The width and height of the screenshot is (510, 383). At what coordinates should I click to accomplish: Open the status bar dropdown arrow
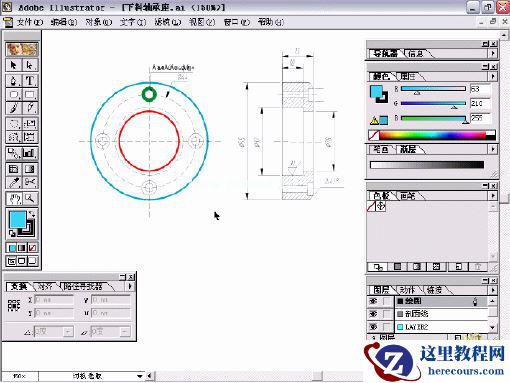(140, 376)
